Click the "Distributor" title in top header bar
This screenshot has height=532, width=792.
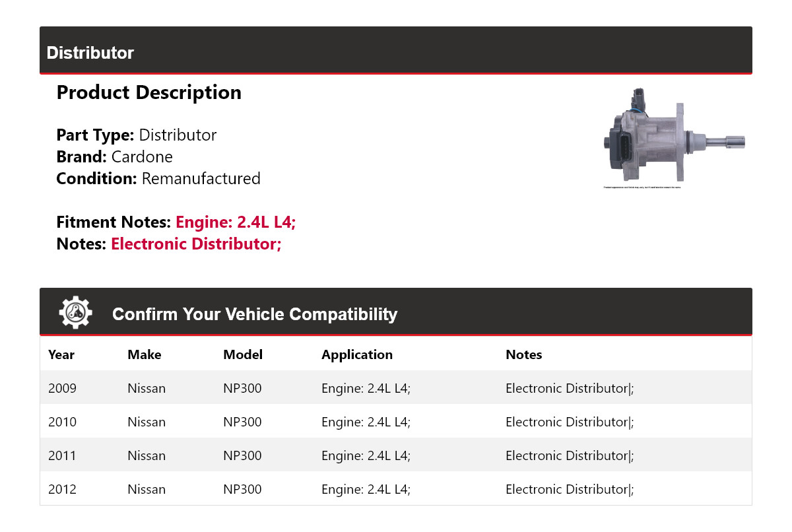[90, 53]
